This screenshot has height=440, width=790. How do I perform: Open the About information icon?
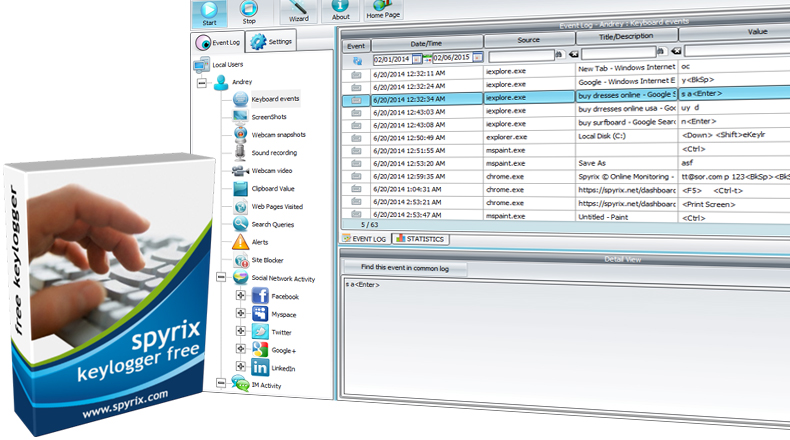pos(340,10)
